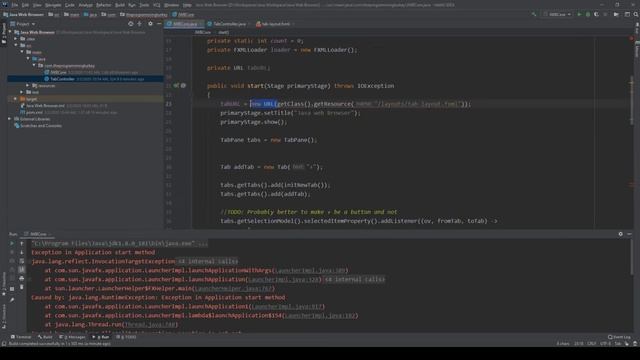Click Java Web Browser in navigation breadcrumb
The image size is (640, 360).
tap(23, 15)
